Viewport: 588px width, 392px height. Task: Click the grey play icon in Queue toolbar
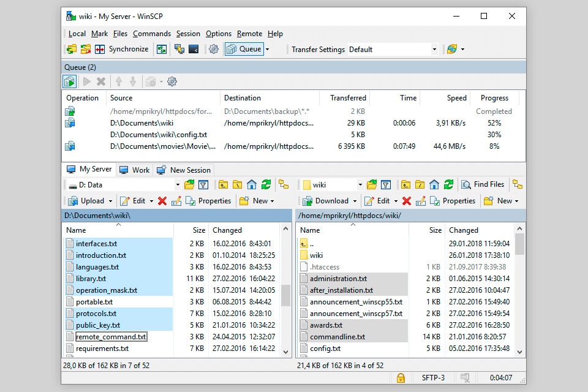click(86, 81)
